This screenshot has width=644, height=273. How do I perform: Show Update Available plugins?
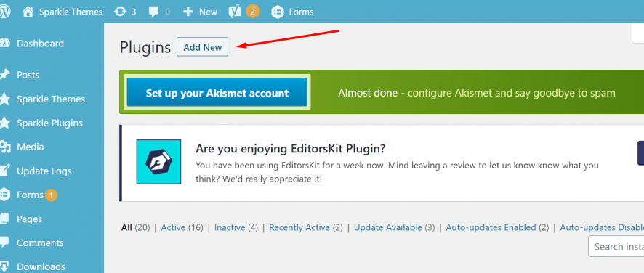click(x=387, y=227)
